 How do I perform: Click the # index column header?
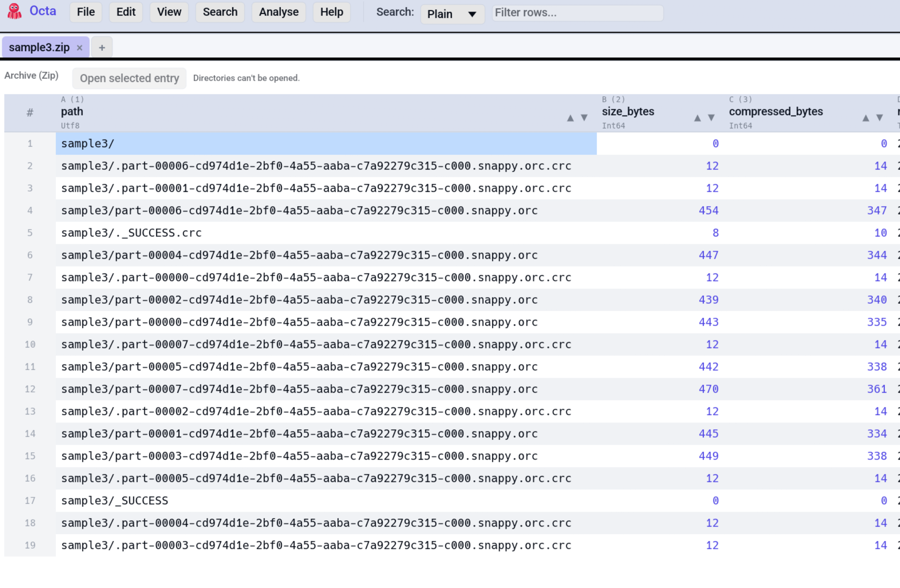tap(30, 113)
